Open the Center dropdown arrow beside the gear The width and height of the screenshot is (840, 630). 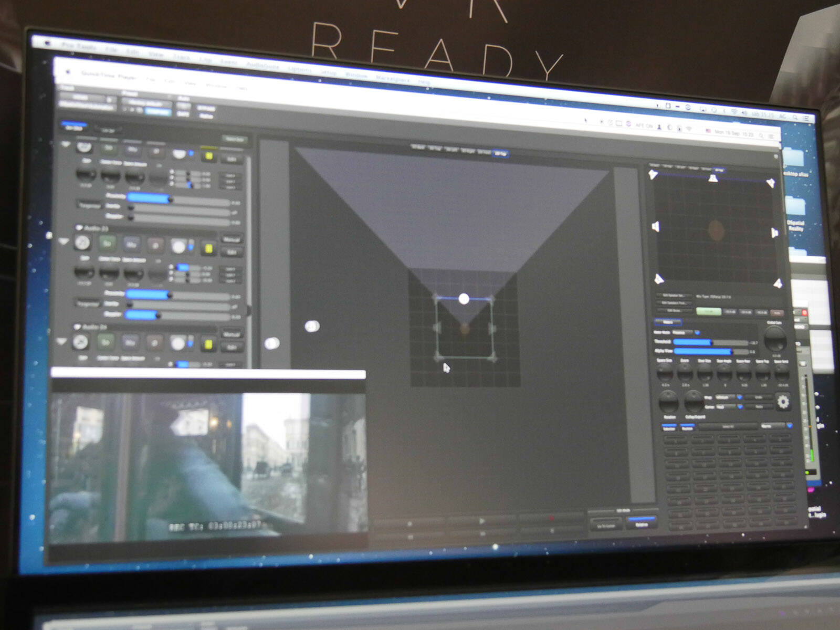click(740, 406)
